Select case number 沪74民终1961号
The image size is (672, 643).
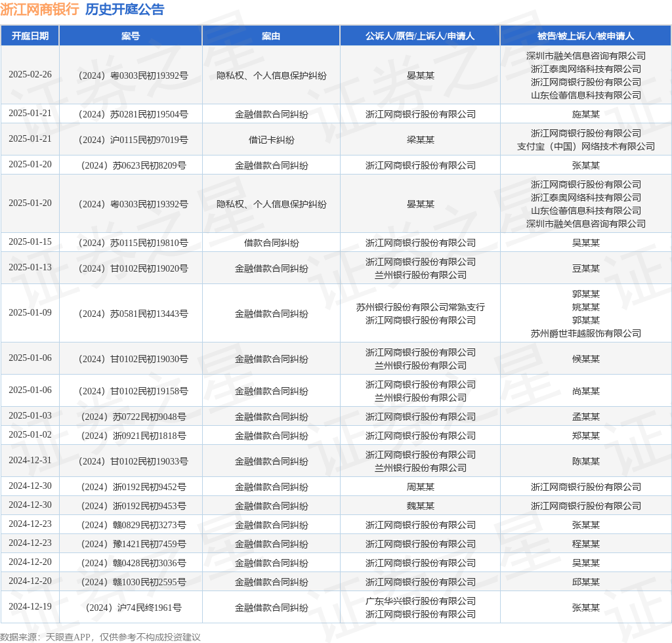[x=133, y=608]
